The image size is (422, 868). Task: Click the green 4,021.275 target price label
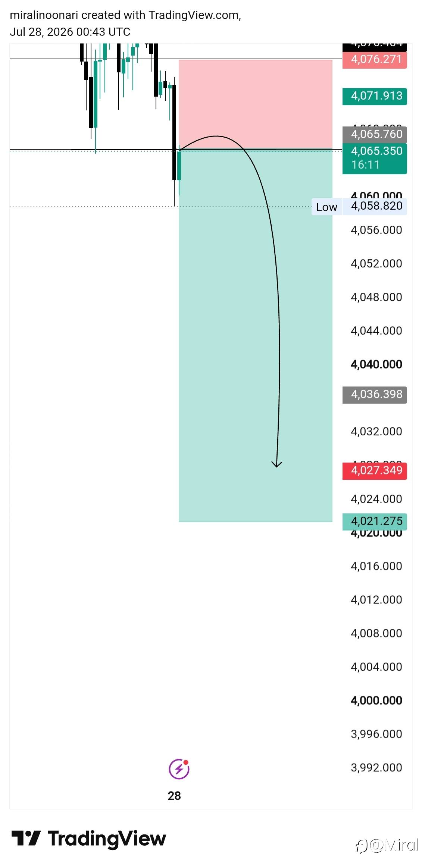(375, 522)
